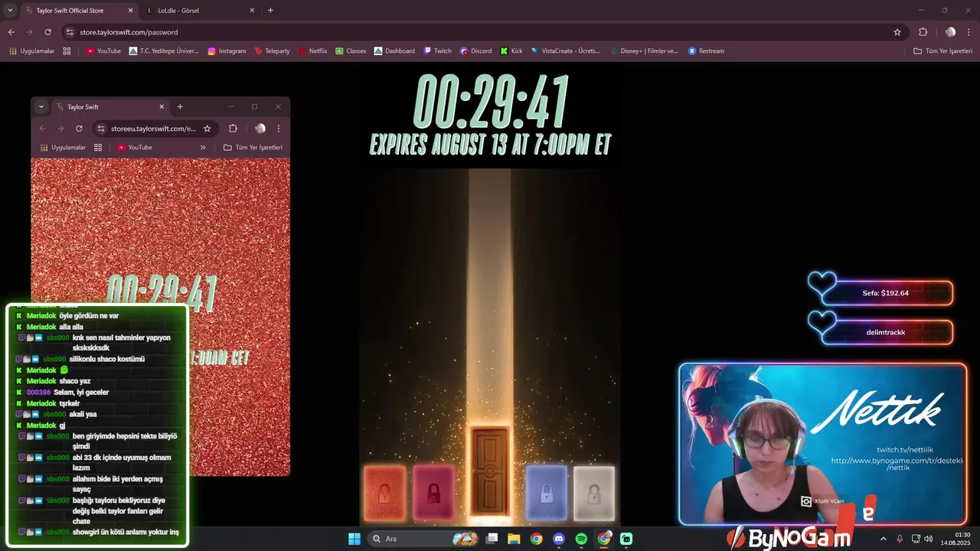
Task: Expand hidden bookmarks chevron in small window
Action: click(203, 148)
